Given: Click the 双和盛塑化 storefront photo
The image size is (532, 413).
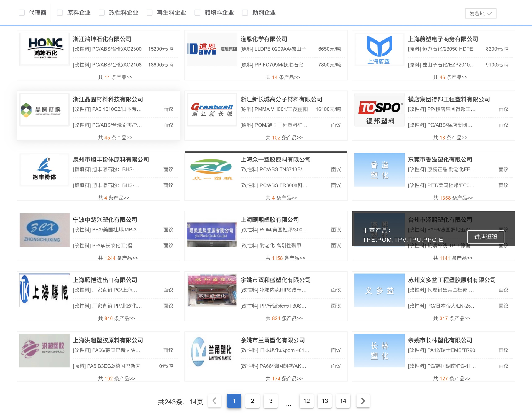Looking at the screenshot, I should coord(212,290).
